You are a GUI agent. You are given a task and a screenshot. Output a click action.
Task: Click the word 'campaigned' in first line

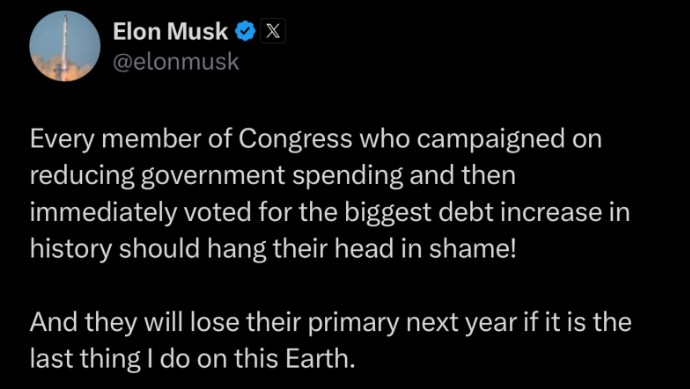point(494,141)
